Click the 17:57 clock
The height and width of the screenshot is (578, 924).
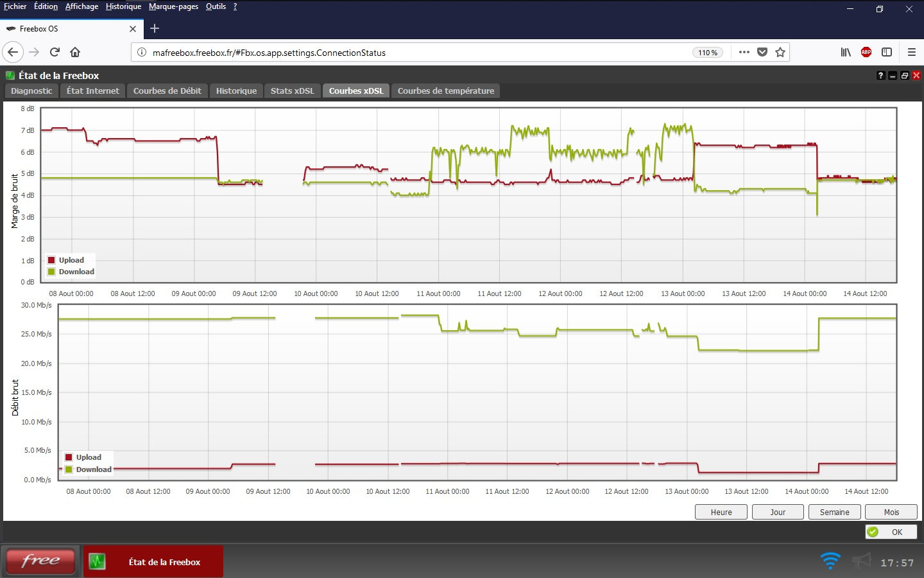pyautogui.click(x=897, y=563)
